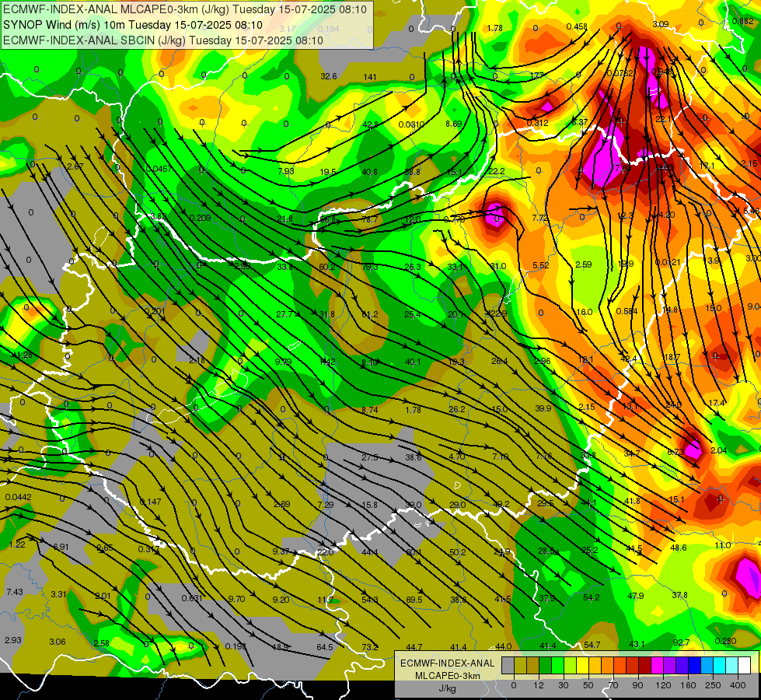Click the map value 37.8
This screenshot has width=761, height=700.
click(x=679, y=595)
